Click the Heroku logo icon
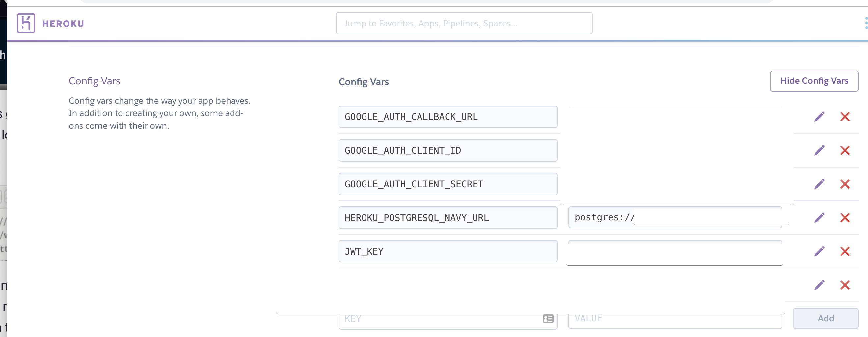 pyautogui.click(x=26, y=23)
